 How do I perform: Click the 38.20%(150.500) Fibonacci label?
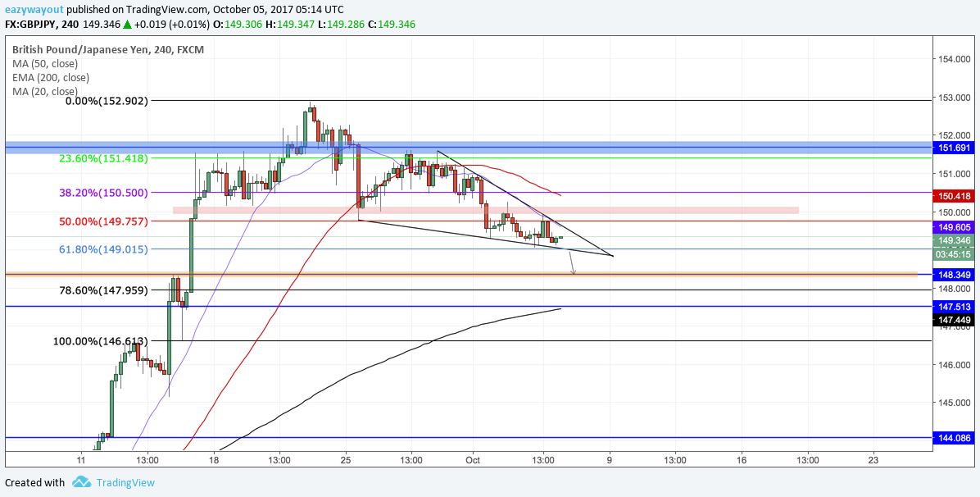click(104, 193)
